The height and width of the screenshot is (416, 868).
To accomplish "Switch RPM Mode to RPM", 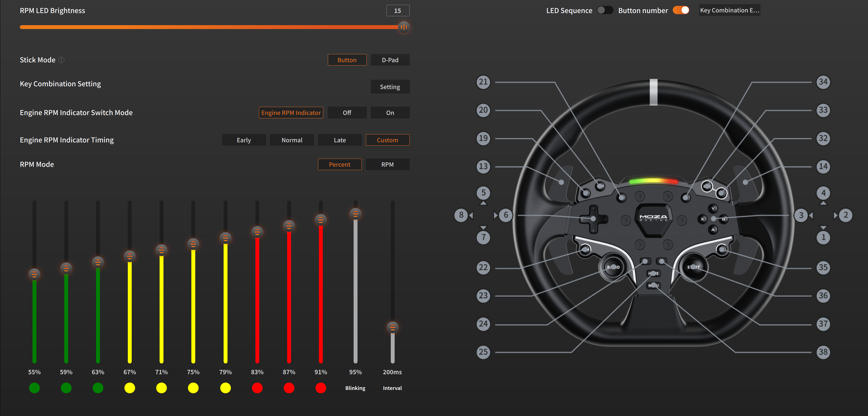I will click(388, 165).
